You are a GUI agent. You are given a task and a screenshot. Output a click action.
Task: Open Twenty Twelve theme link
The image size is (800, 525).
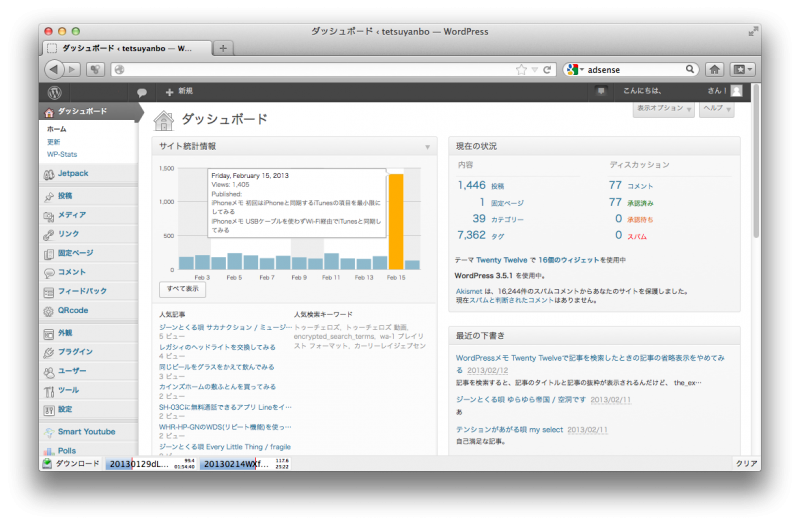(502, 260)
